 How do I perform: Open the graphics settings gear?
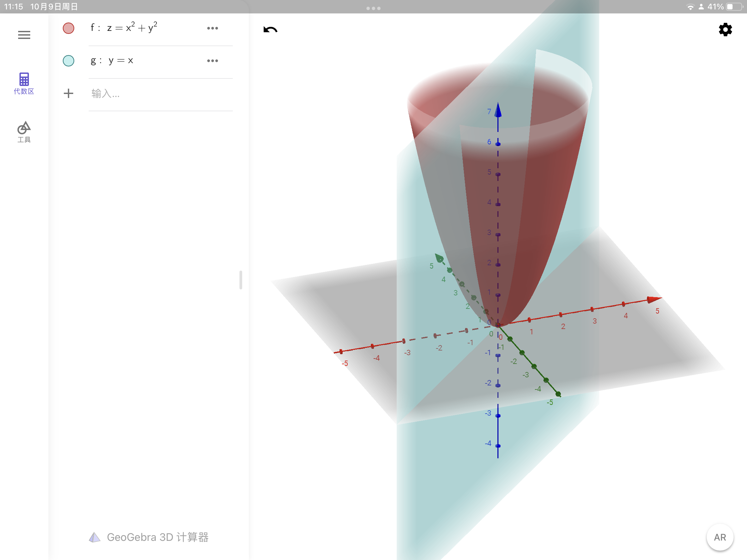pos(725,30)
